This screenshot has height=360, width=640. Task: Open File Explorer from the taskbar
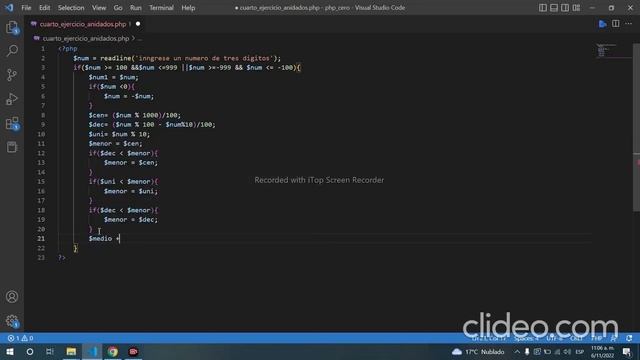(x=71, y=351)
